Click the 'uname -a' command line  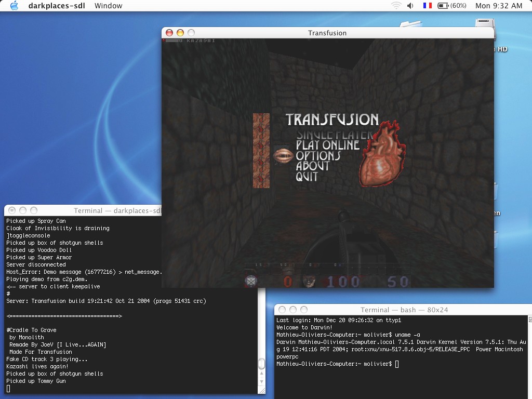[x=348, y=335]
